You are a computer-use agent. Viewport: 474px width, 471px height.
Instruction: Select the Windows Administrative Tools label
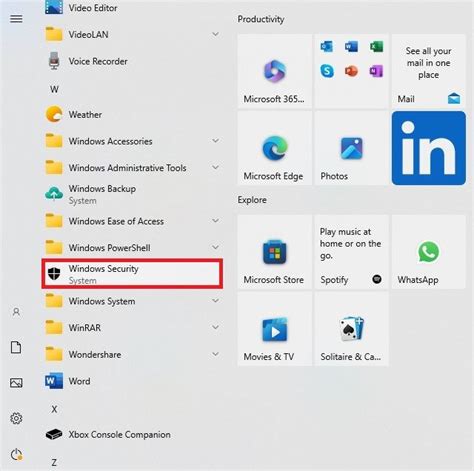coord(127,168)
